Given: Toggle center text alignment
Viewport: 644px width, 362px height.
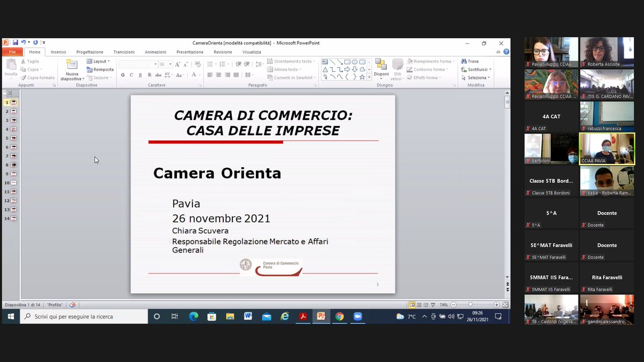Looking at the screenshot, I should tap(218, 75).
